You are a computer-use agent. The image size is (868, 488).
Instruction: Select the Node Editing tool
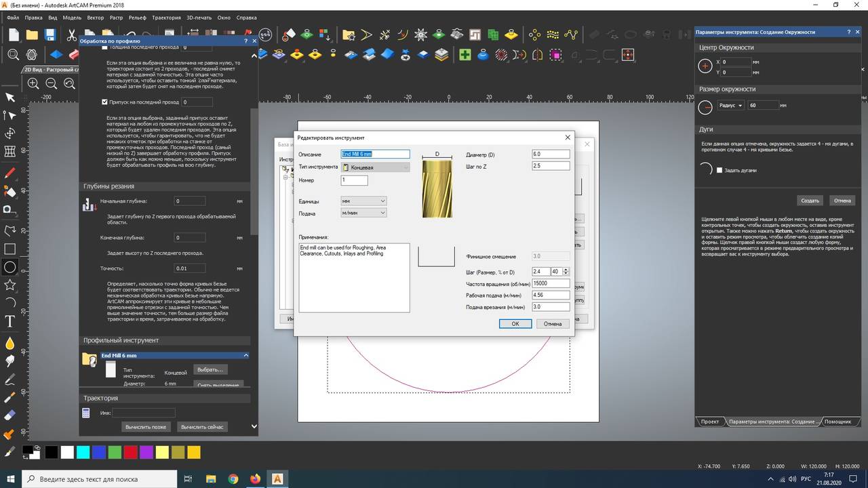pos(10,115)
